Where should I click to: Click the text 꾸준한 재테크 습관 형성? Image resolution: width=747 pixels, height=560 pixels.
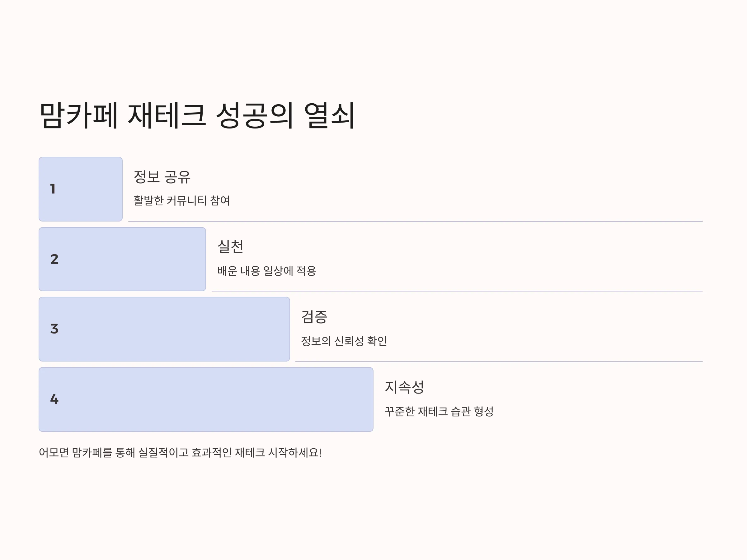(439, 411)
